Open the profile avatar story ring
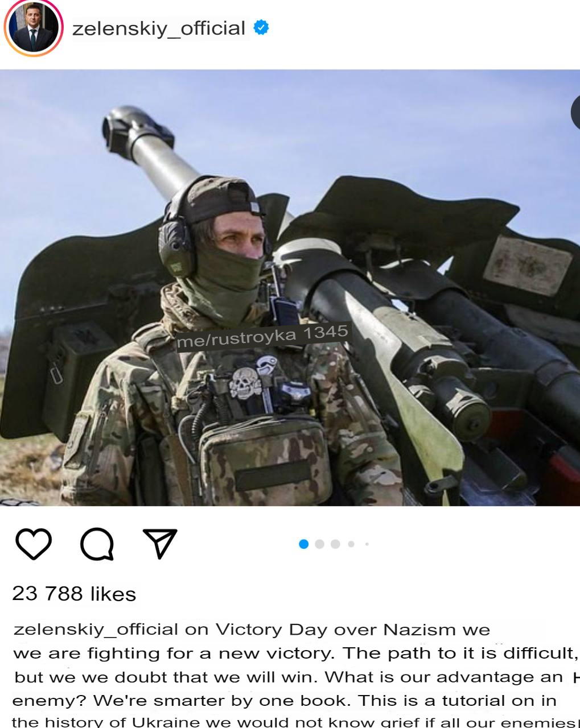 coord(32,28)
